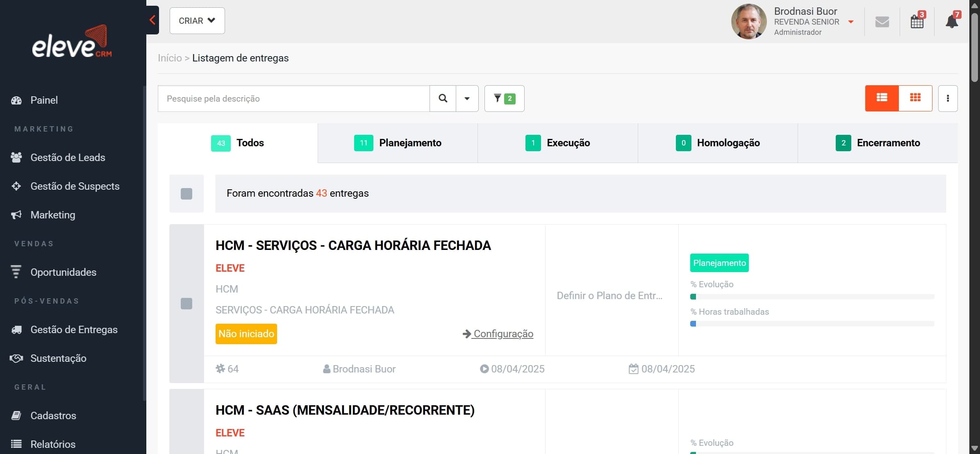Switch to list view
Screen dimensions: 980x454
coord(882,98)
